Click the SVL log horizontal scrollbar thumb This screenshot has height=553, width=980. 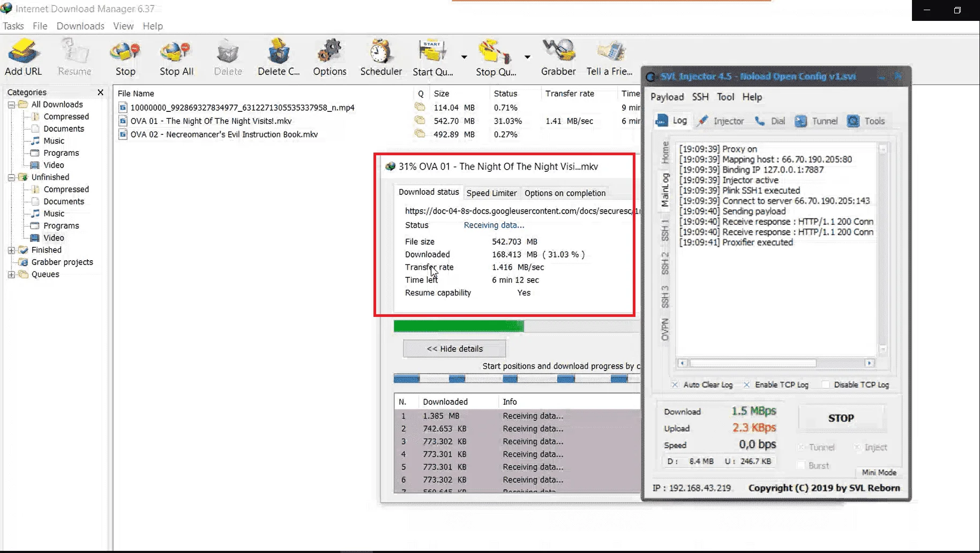coord(753,363)
